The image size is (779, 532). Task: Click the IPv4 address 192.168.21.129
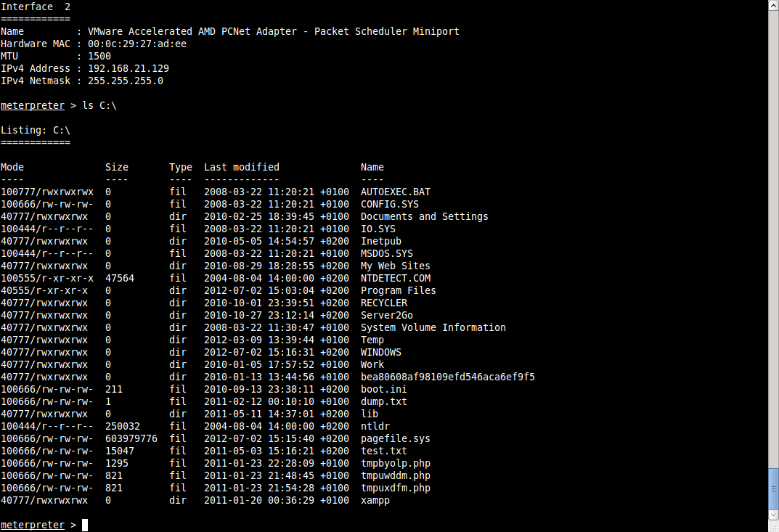point(128,68)
